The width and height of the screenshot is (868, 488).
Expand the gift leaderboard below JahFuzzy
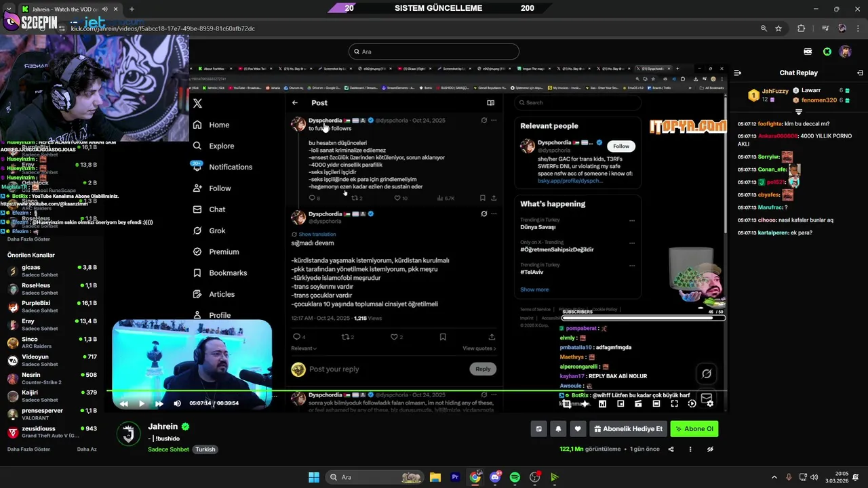[799, 112]
